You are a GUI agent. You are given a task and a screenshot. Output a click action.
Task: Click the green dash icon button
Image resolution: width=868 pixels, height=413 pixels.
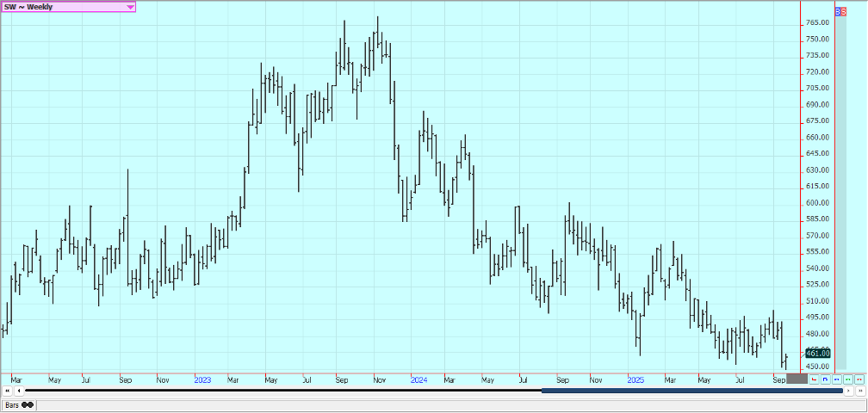pos(848,379)
